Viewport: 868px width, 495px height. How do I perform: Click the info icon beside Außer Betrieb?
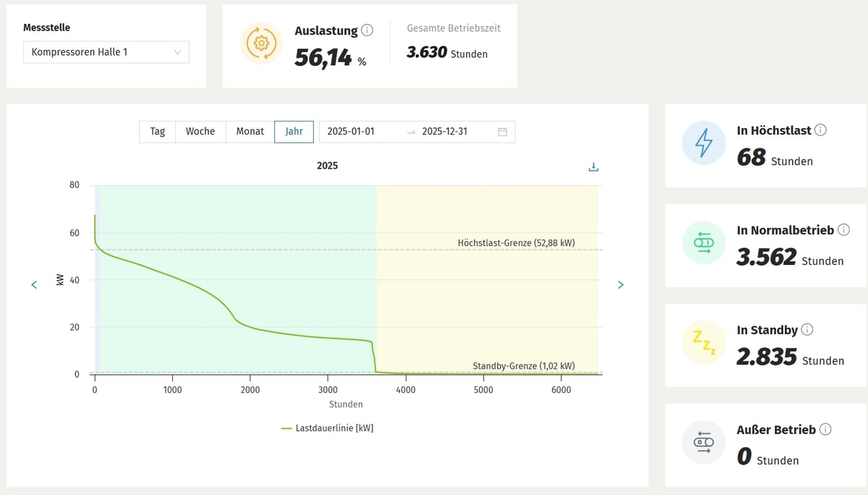pos(825,429)
